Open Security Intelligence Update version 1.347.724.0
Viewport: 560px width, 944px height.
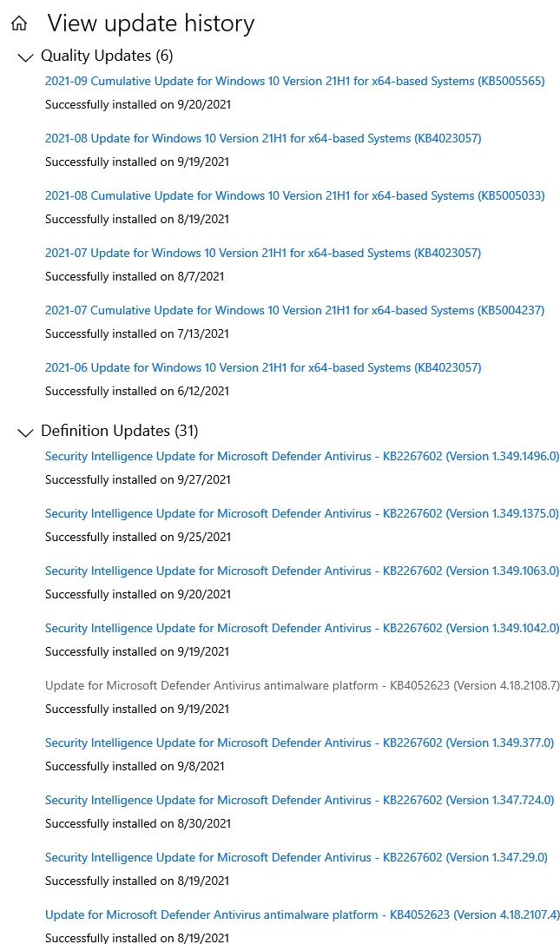pos(300,800)
